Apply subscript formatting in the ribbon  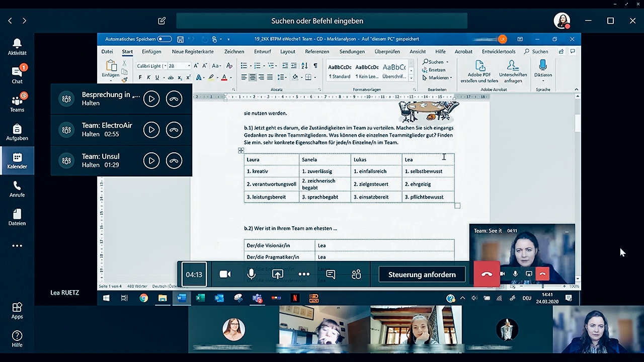(x=180, y=77)
